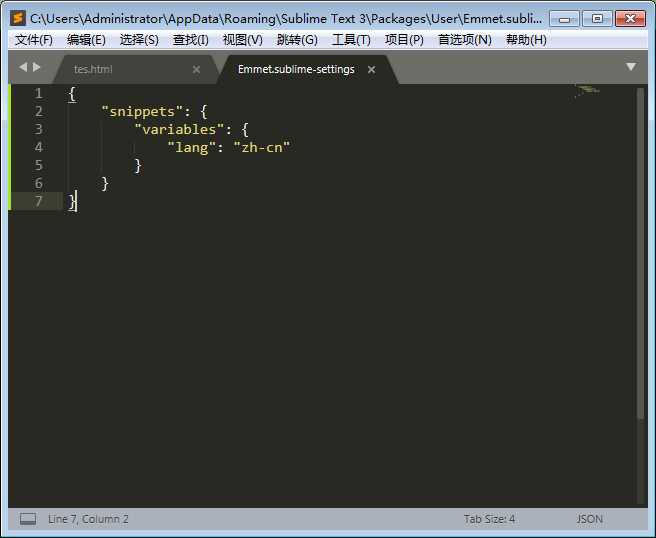Close the Emmet.sublime-settings tab

pyautogui.click(x=372, y=69)
